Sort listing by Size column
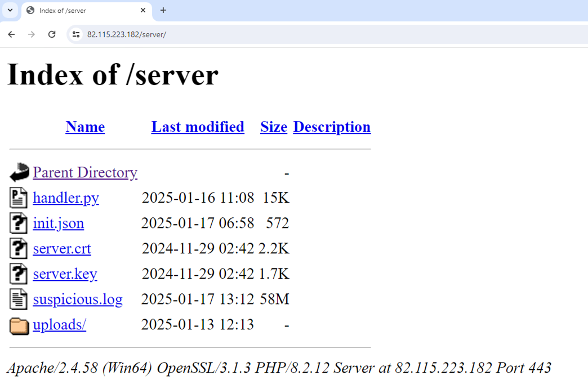588x380 pixels. point(274,127)
